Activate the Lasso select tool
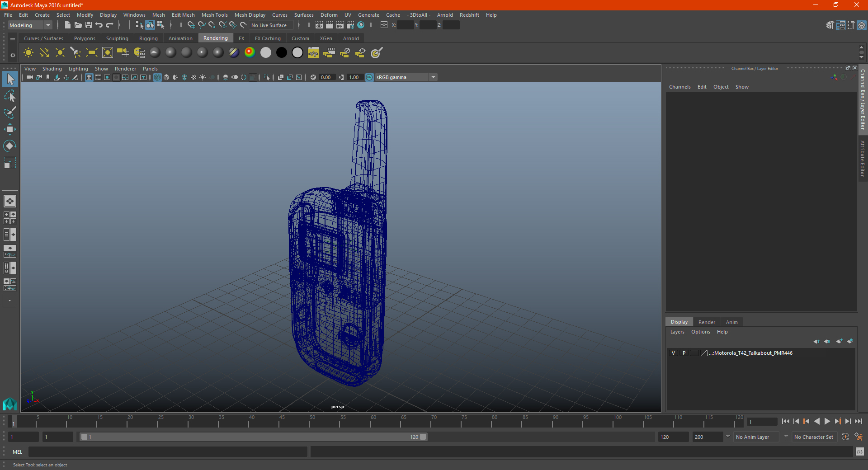Screen dimensions: 868x470 click(x=10, y=96)
